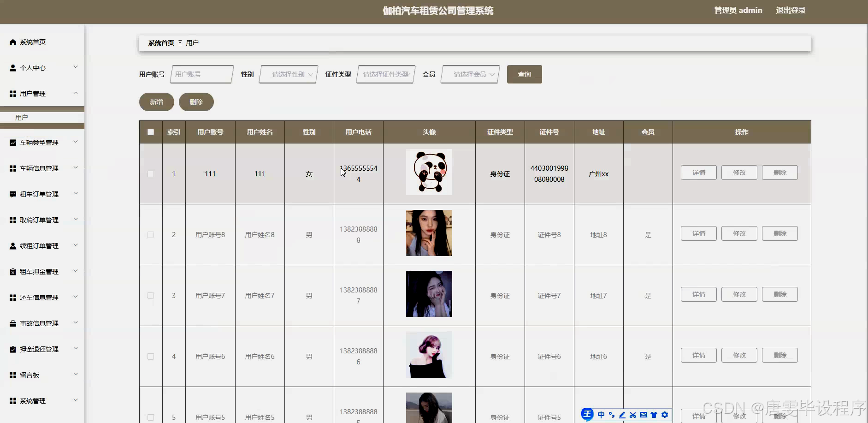Click the panda avatar thumbnail in row 1
Viewport: 868px width, 423px height.
pyautogui.click(x=429, y=172)
